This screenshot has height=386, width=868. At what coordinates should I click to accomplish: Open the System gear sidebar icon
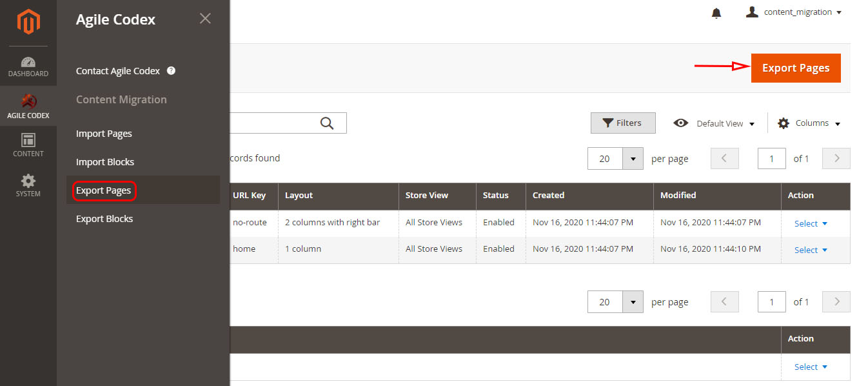[28, 185]
